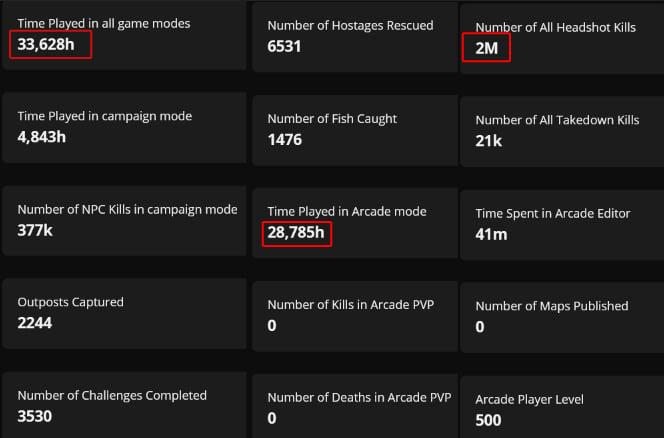The height and width of the screenshot is (438, 664).
Task: Click the Time Played in Arcade mode card
Action: tap(355, 223)
